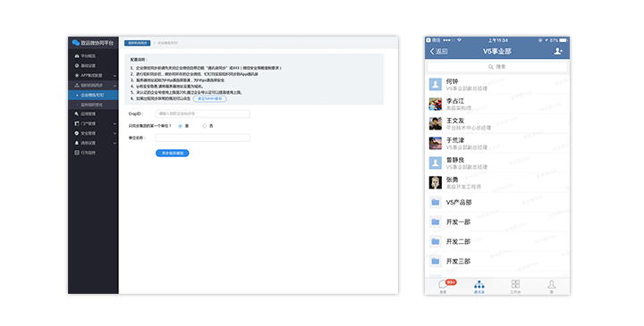
Task: Collapse the 组织机构同步 sidebar section
Action: coord(94,85)
